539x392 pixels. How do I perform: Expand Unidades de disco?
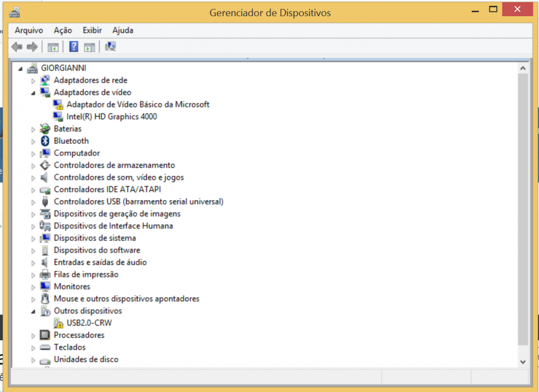(33, 360)
